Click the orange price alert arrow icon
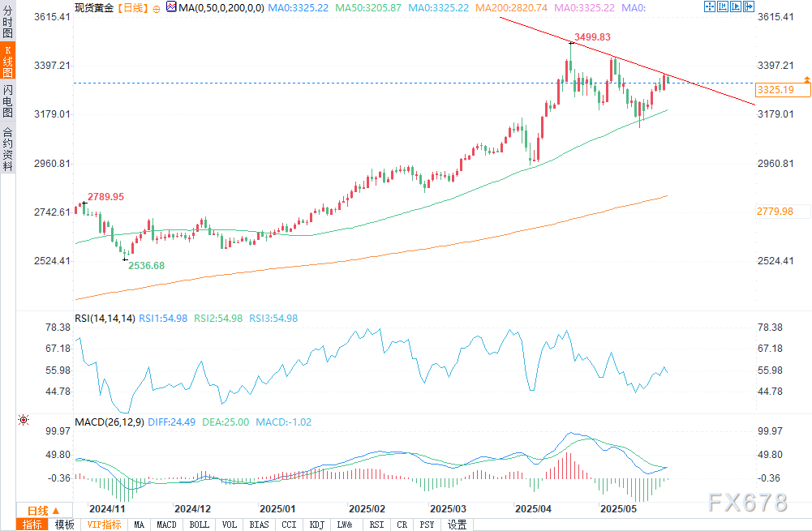 click(x=806, y=79)
